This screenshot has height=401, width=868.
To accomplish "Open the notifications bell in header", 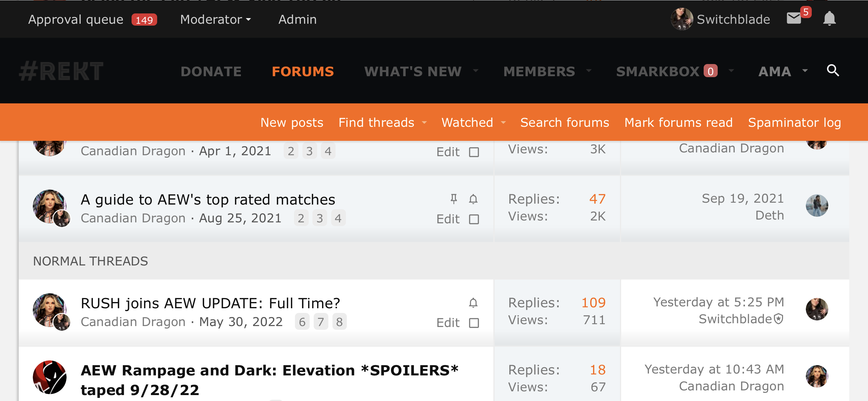I will [x=829, y=18].
